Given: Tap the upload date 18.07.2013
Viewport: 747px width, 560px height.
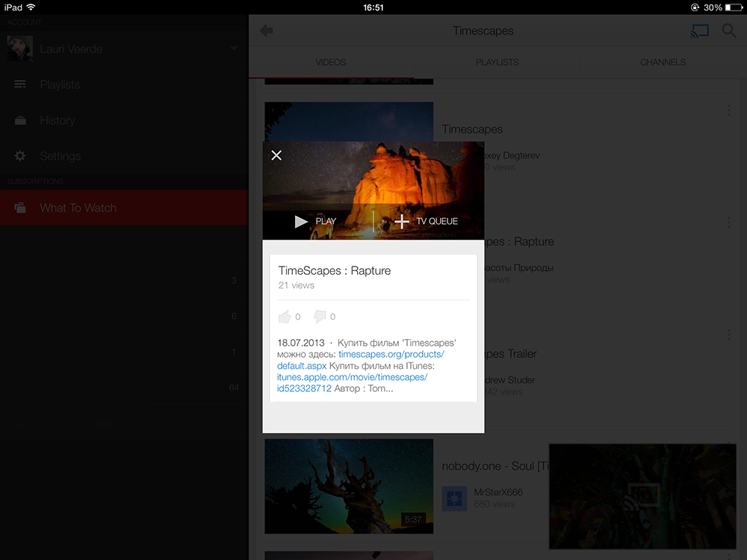Looking at the screenshot, I should (300, 343).
